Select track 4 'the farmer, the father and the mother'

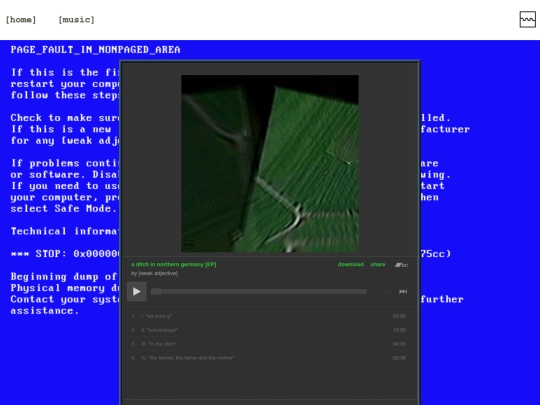tap(269, 358)
